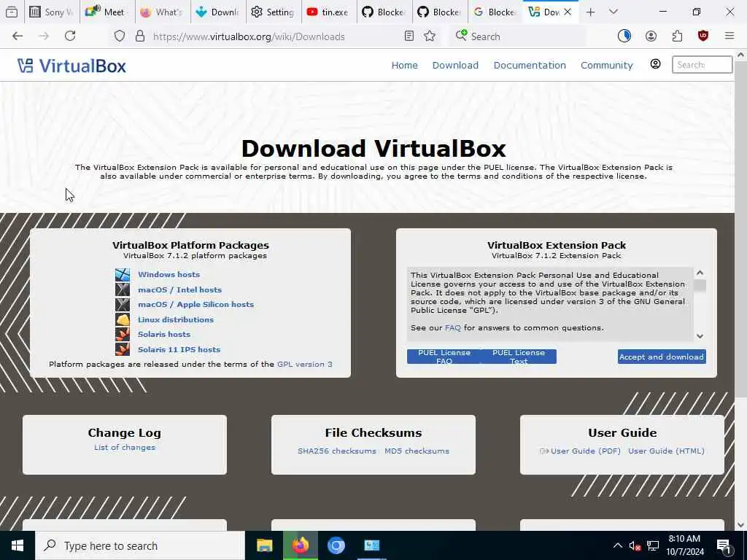Open File Explorer from taskbar
The image size is (747, 560).
264,545
